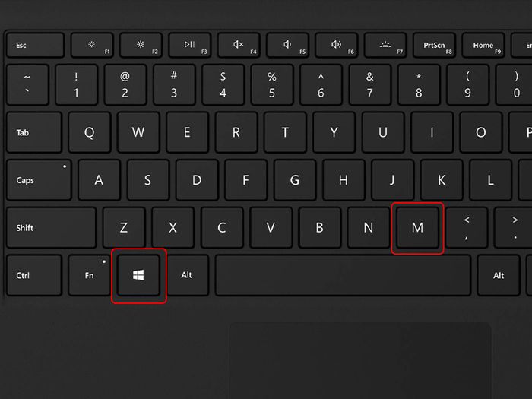
Task: Click the brightness up F2 key
Action: tap(141, 45)
